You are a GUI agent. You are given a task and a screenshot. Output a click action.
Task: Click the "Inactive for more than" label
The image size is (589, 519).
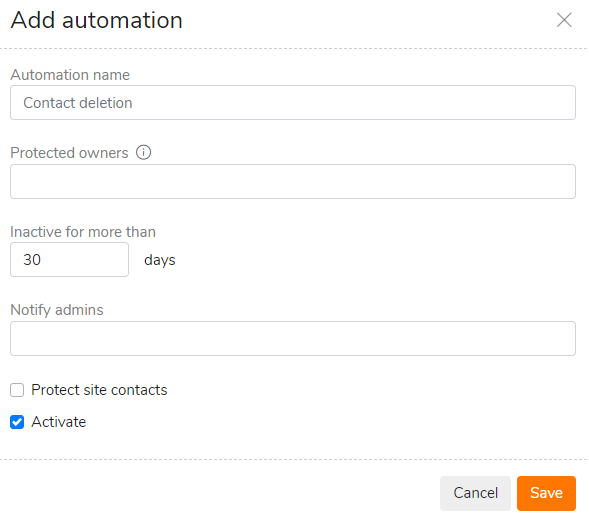click(83, 232)
